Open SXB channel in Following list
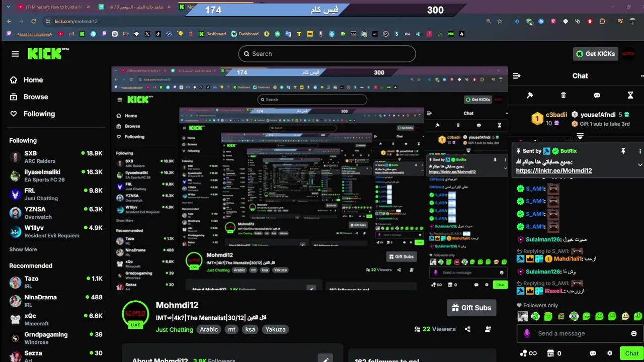 [55, 157]
